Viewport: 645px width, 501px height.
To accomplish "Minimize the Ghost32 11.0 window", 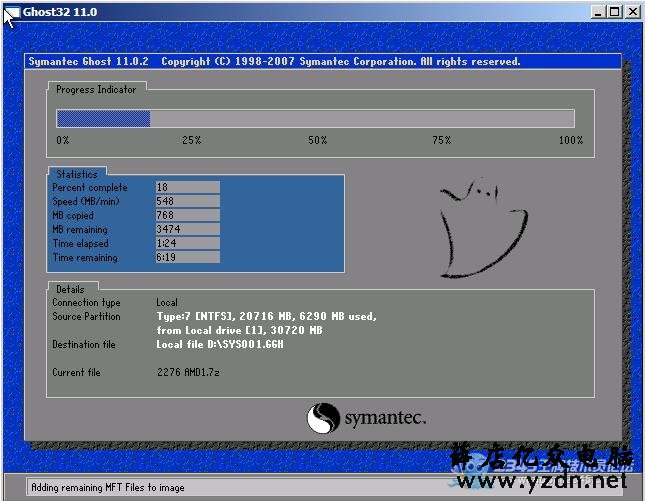I will [598, 12].
